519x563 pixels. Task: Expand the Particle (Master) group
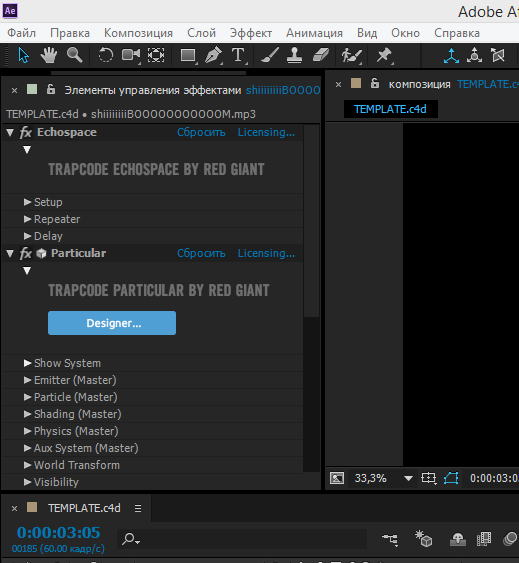(27, 397)
